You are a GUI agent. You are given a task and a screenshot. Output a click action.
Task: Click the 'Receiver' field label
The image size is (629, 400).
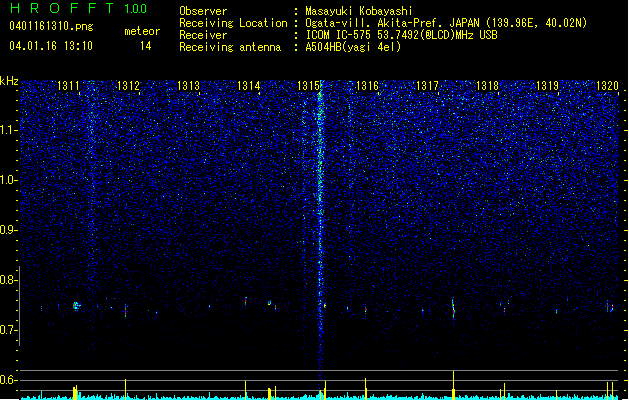203,35
